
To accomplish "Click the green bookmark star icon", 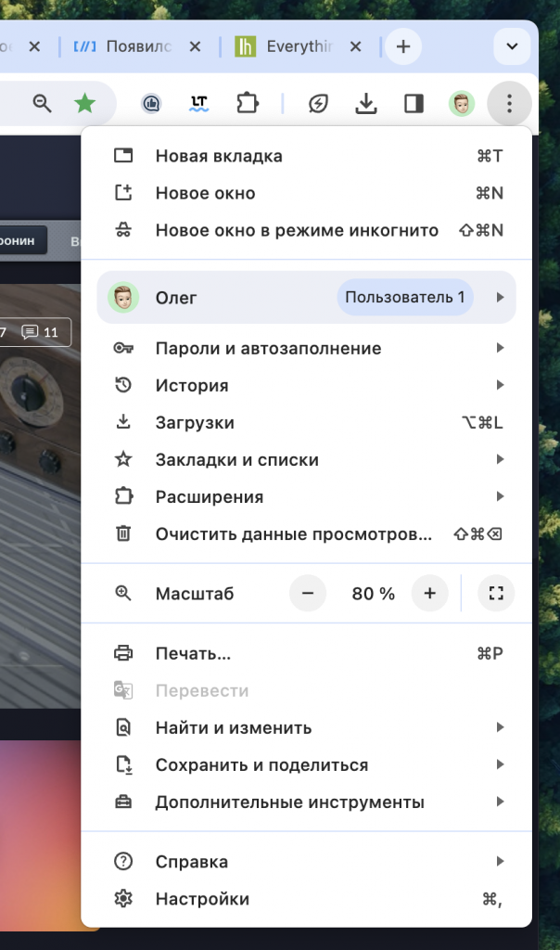I will click(84, 104).
